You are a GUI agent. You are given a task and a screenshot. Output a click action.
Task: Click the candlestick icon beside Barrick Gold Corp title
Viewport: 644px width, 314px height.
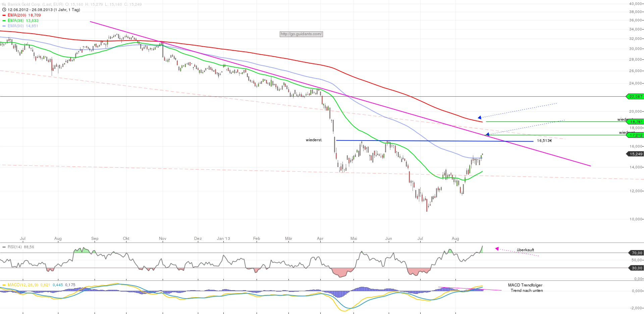3,4
